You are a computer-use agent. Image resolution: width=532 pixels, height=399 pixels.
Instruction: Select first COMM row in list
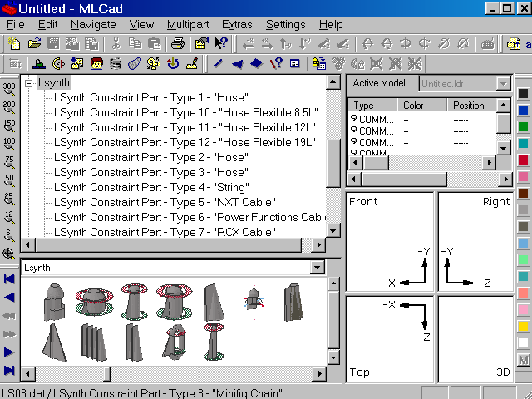pos(422,120)
